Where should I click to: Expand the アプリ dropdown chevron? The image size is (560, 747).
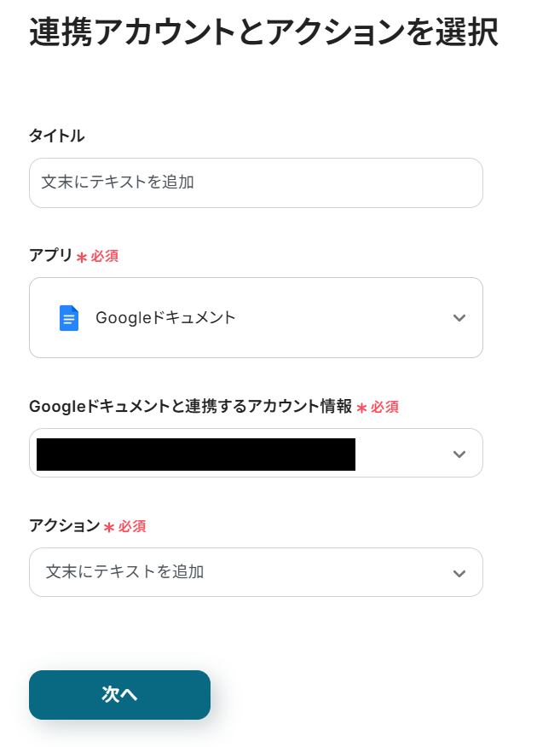click(459, 318)
